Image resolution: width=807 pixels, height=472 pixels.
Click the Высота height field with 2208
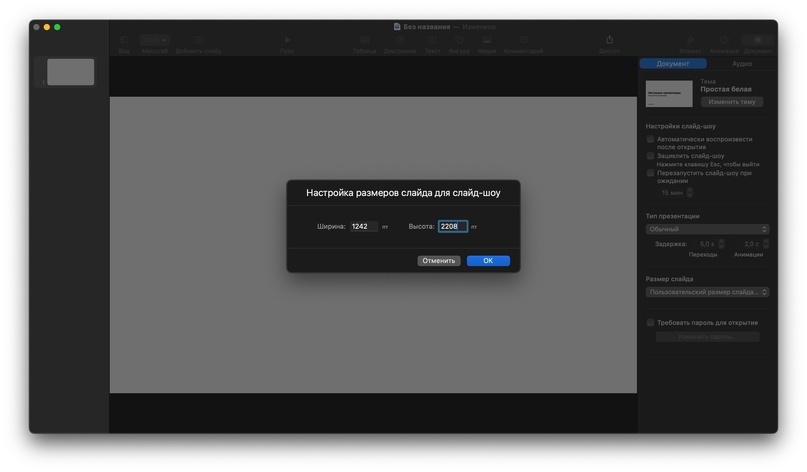click(x=453, y=226)
